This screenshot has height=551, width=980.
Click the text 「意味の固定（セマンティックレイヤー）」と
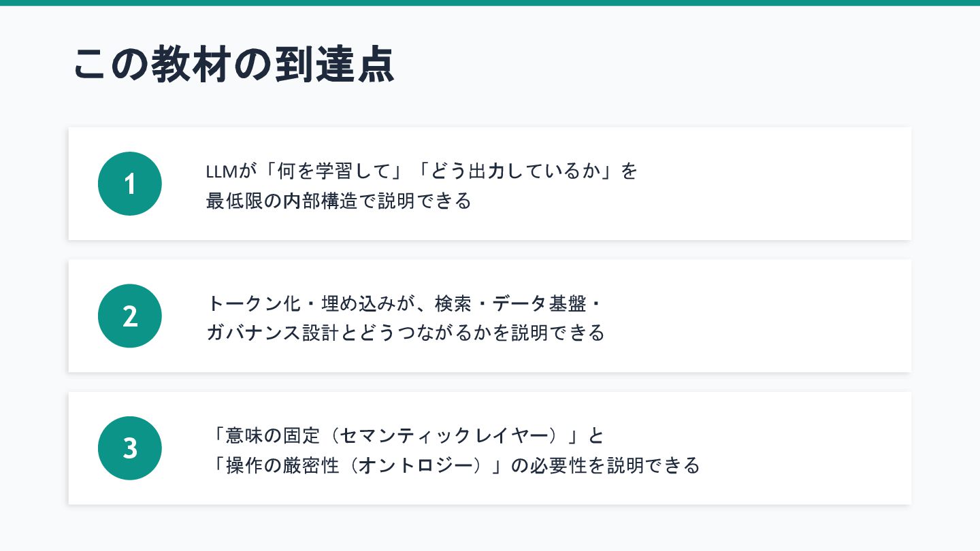coord(406,435)
